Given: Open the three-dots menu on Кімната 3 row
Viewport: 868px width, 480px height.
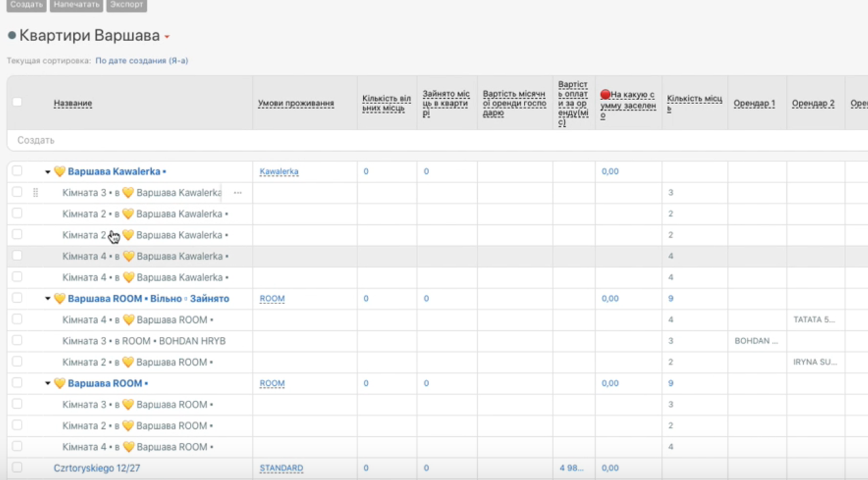Looking at the screenshot, I should 238,193.
